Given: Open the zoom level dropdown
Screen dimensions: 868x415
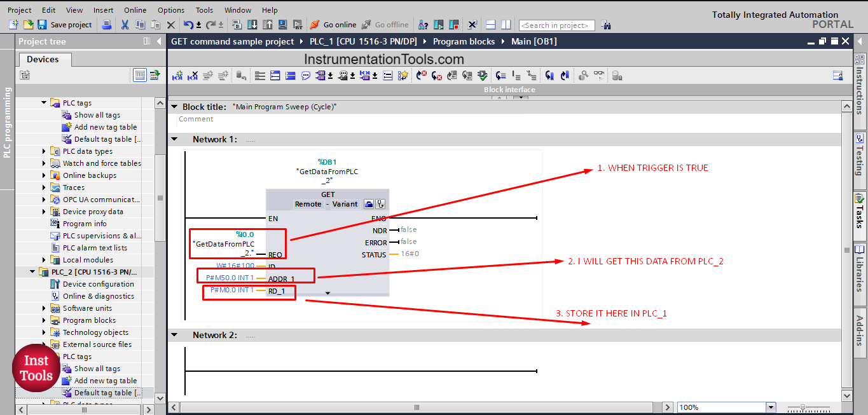Looking at the screenshot, I should (x=771, y=407).
